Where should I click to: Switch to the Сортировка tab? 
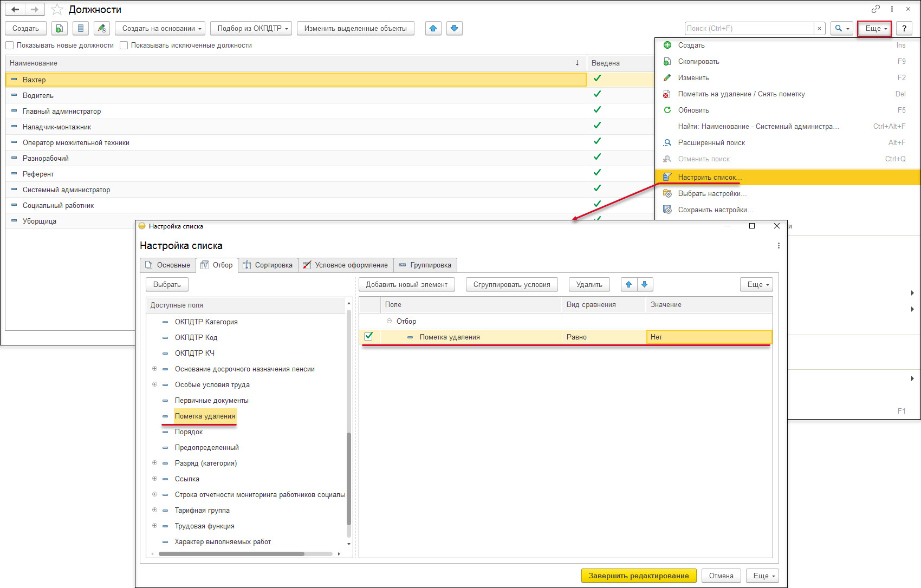(268, 265)
